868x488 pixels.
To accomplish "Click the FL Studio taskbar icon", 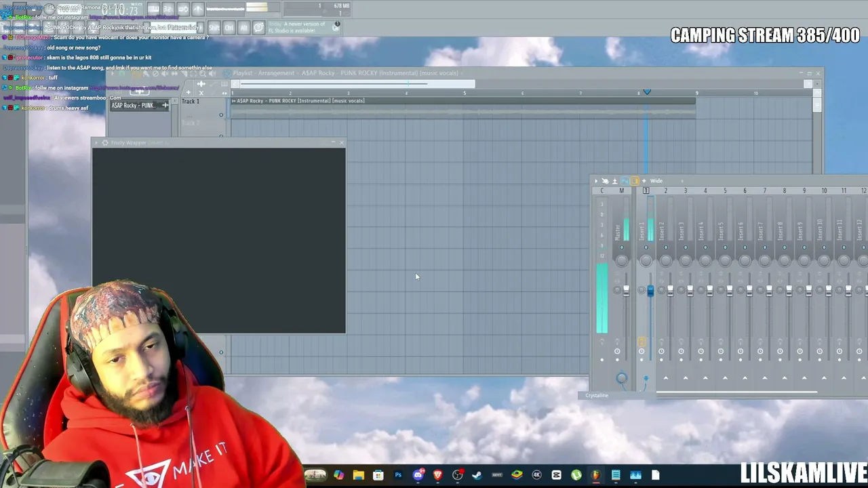I will pyautogui.click(x=595, y=475).
